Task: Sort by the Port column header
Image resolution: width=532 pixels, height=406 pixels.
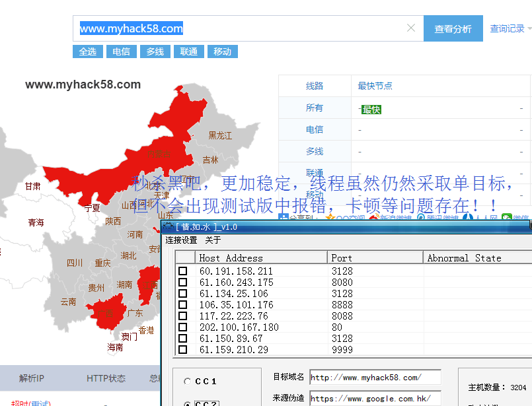Action: pos(375,257)
